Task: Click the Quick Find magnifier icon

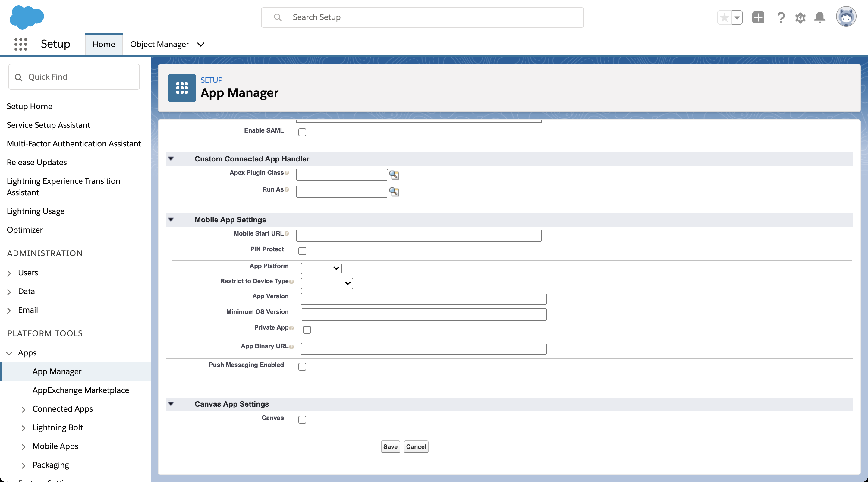Action: [x=18, y=77]
